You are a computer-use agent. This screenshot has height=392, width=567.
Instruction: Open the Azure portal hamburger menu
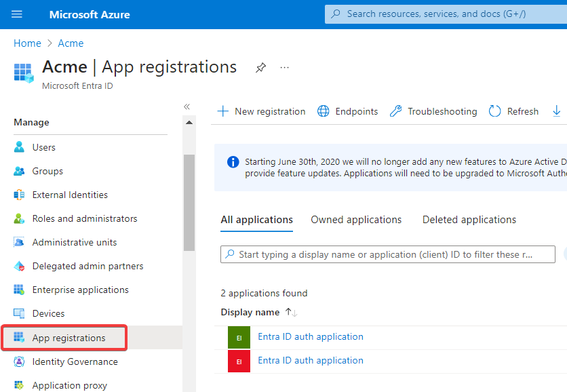click(x=17, y=14)
